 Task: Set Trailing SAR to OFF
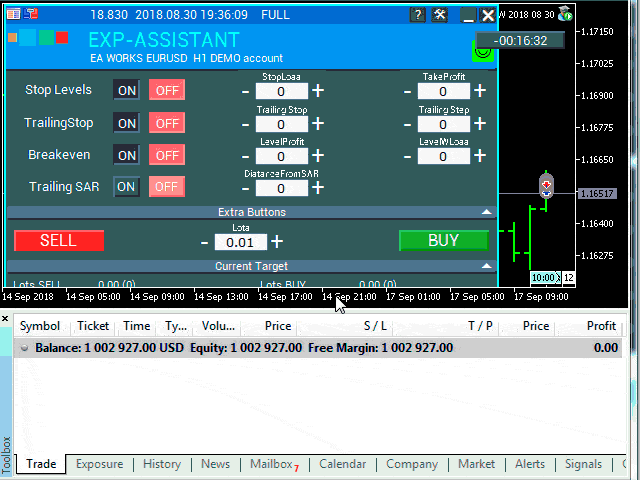pyautogui.click(x=167, y=186)
